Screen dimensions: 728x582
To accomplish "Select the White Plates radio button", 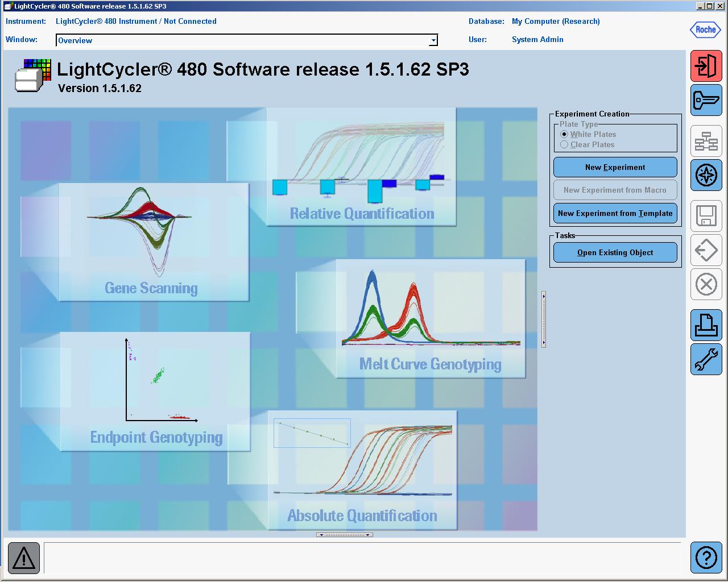I will point(564,134).
